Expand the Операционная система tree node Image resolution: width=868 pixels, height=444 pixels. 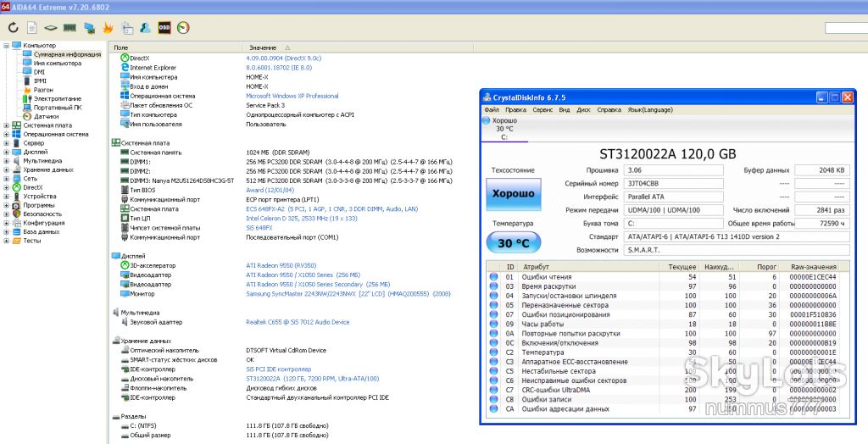point(6,134)
